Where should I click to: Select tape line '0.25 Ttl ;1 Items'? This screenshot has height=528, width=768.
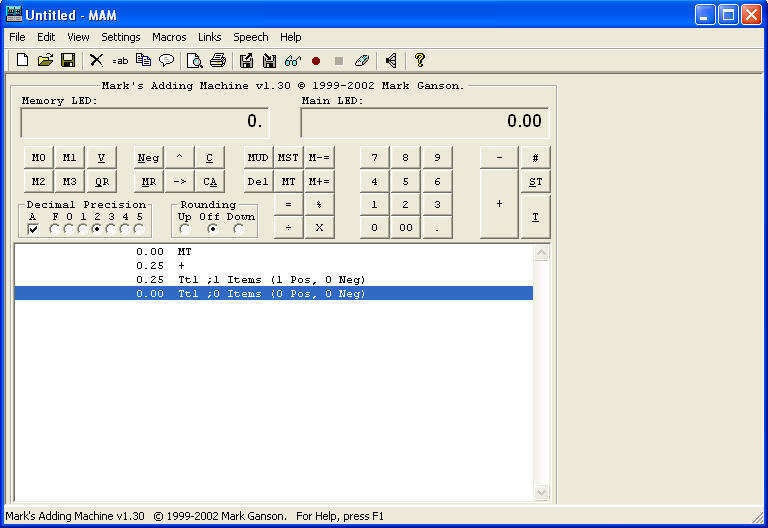[274, 280]
